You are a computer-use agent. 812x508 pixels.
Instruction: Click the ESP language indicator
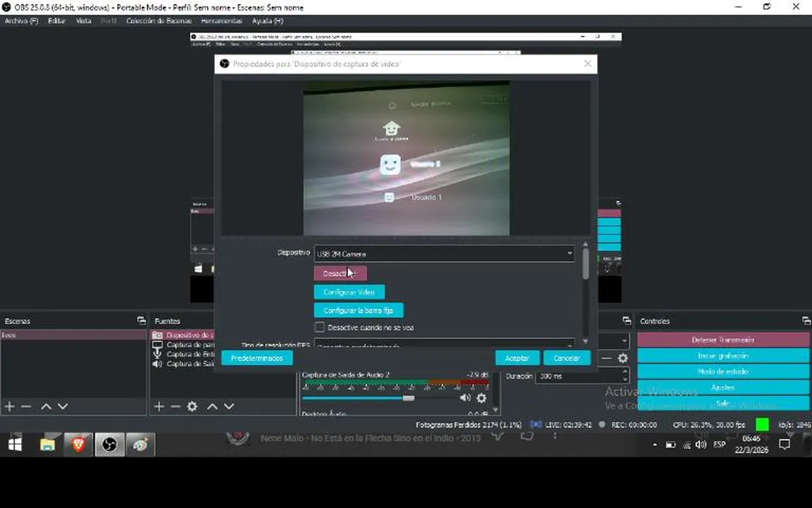pos(719,445)
